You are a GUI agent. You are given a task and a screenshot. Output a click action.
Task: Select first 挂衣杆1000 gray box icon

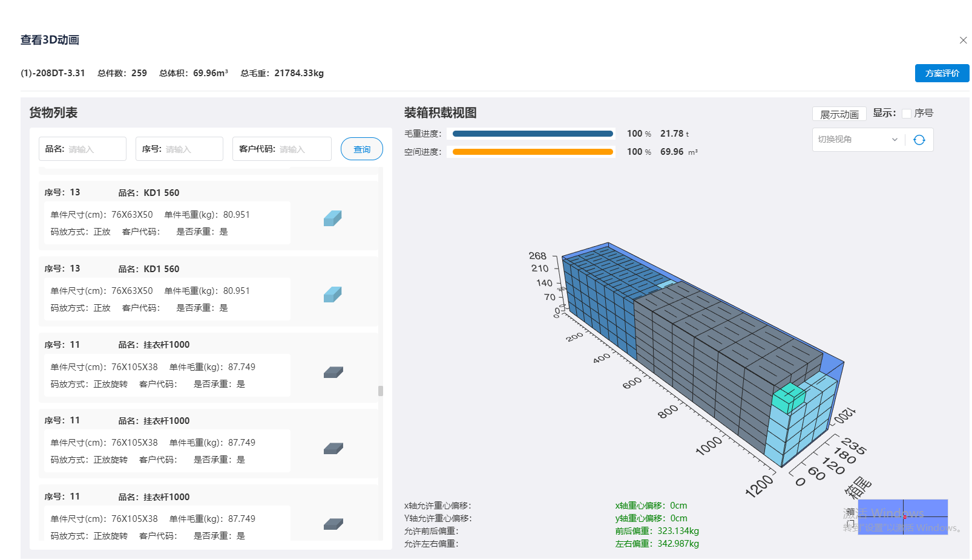(x=333, y=372)
